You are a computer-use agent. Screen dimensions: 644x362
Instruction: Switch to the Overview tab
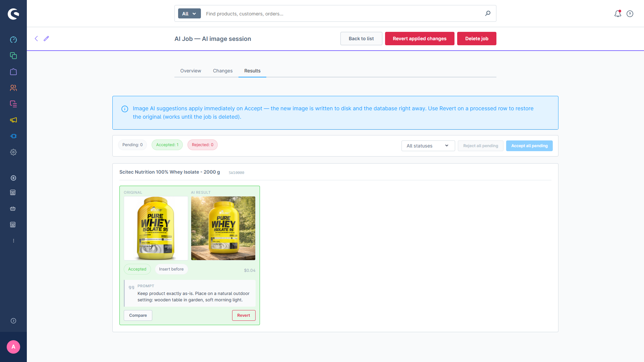tap(191, 71)
